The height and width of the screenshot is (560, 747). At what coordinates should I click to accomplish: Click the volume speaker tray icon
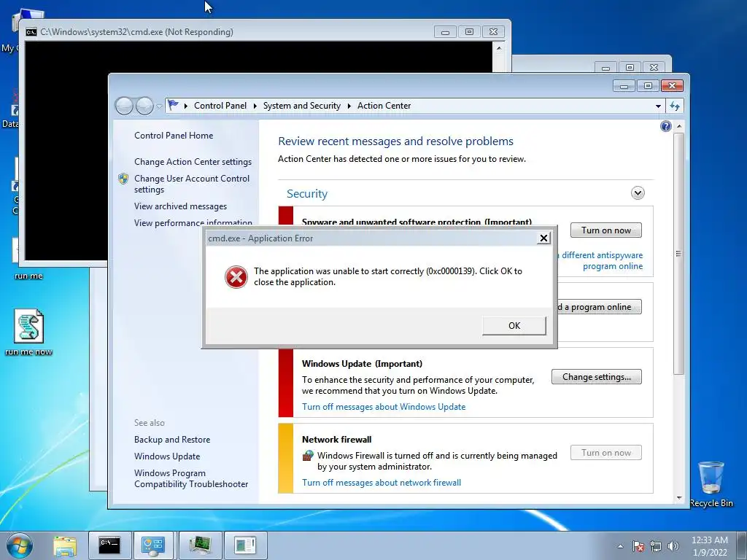673,546
